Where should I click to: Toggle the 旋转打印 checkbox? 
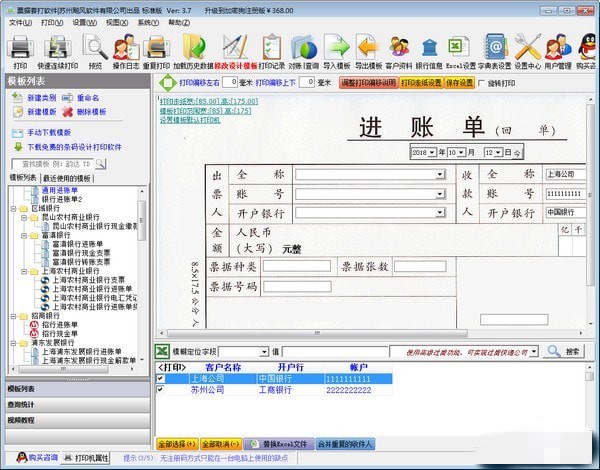[482, 83]
